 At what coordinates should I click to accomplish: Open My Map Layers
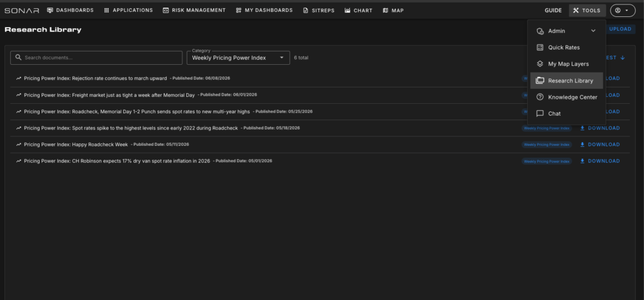click(x=567, y=64)
